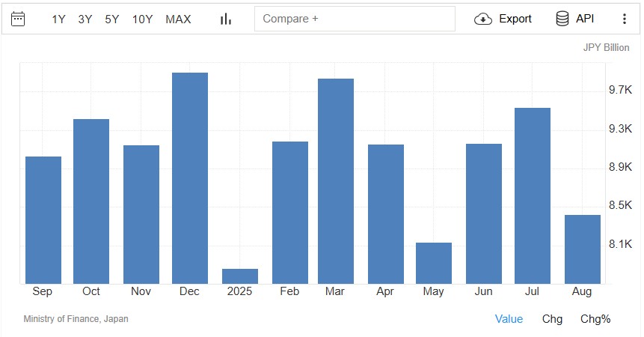Switch to Chg display mode
The height and width of the screenshot is (337, 644).
(552, 319)
